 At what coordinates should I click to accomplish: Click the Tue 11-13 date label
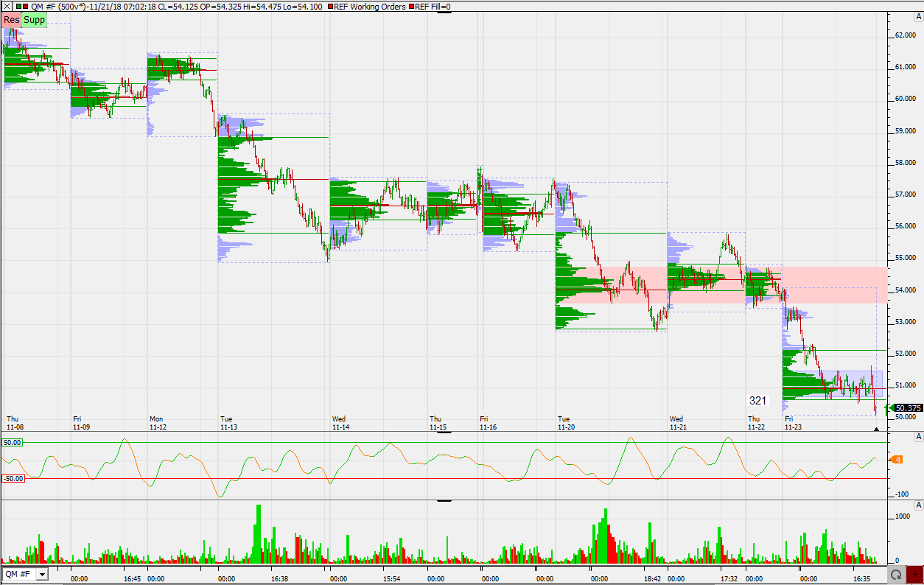tap(228, 422)
